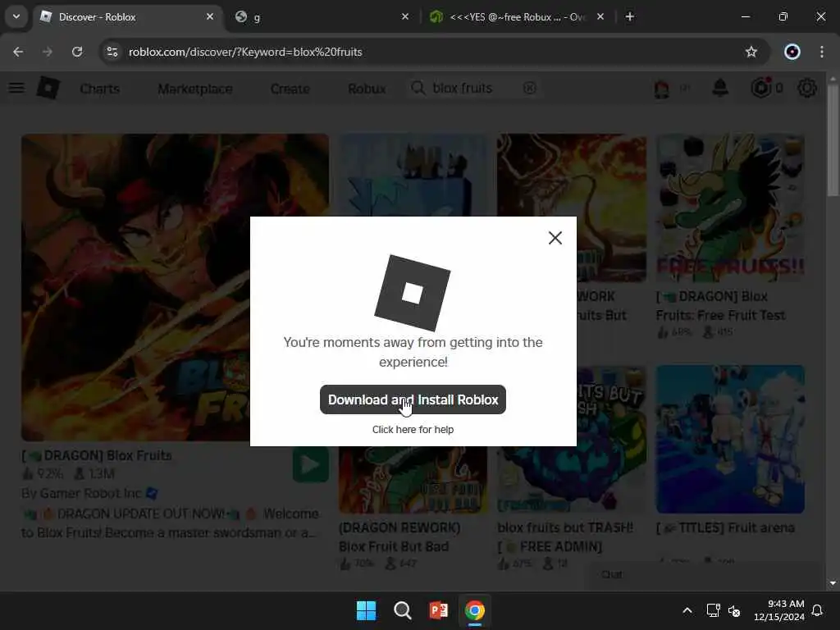Close the download Roblox dialog
The width and height of the screenshot is (840, 630).
(x=555, y=238)
